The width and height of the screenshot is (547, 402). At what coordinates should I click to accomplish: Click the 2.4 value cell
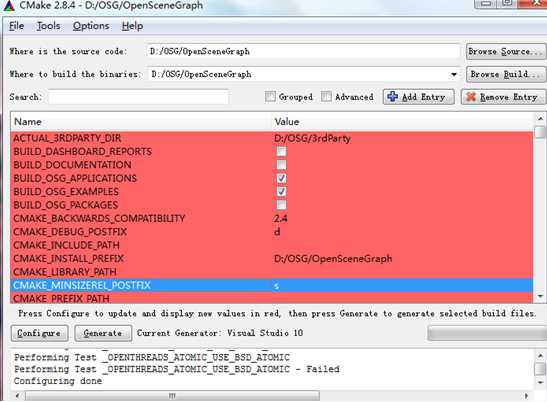[x=281, y=218]
